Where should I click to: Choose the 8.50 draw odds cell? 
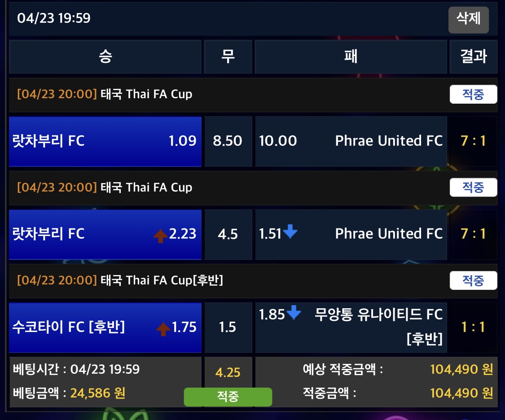point(228,141)
